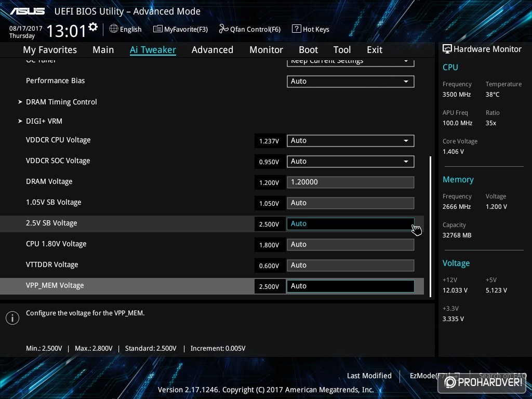Open the Tool tab
The width and height of the screenshot is (532, 399).
coord(342,50)
